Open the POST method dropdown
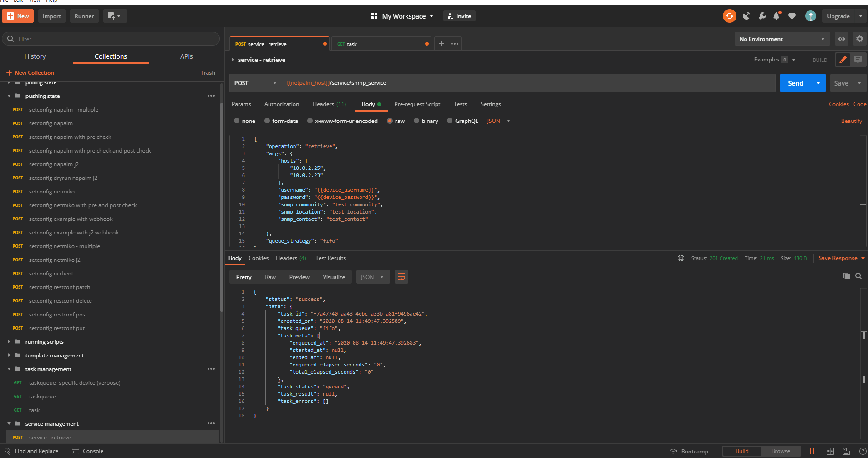Viewport: 868px width, 458px height. click(x=255, y=83)
